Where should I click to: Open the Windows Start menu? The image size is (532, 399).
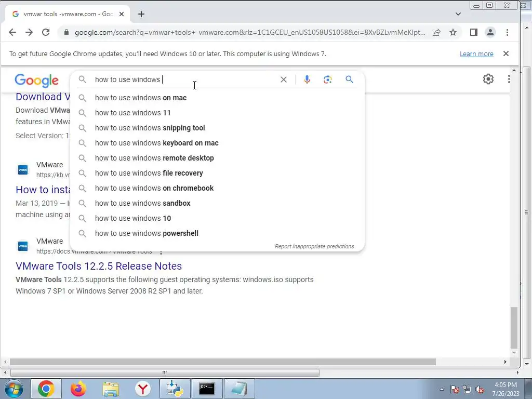click(13, 389)
